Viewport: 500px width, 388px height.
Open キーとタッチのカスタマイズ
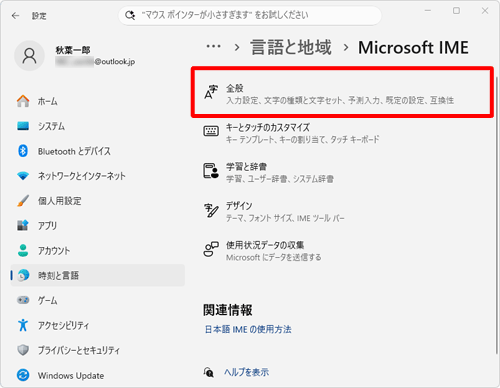(x=342, y=133)
